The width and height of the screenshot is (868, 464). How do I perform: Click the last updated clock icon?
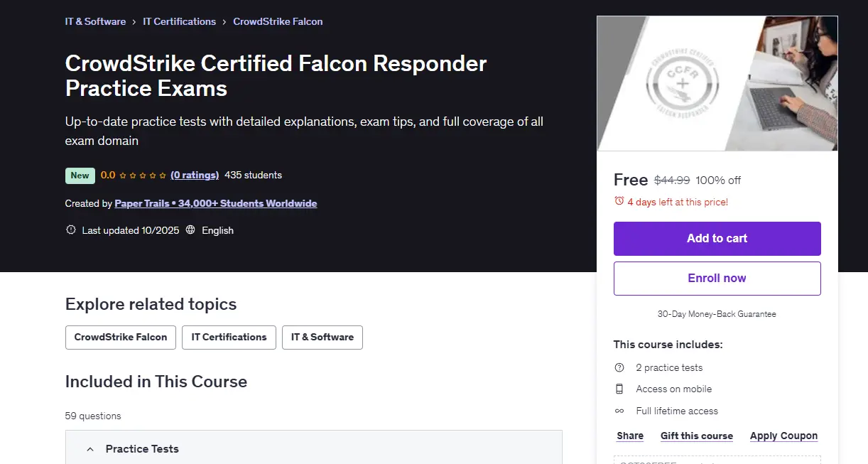tap(70, 230)
